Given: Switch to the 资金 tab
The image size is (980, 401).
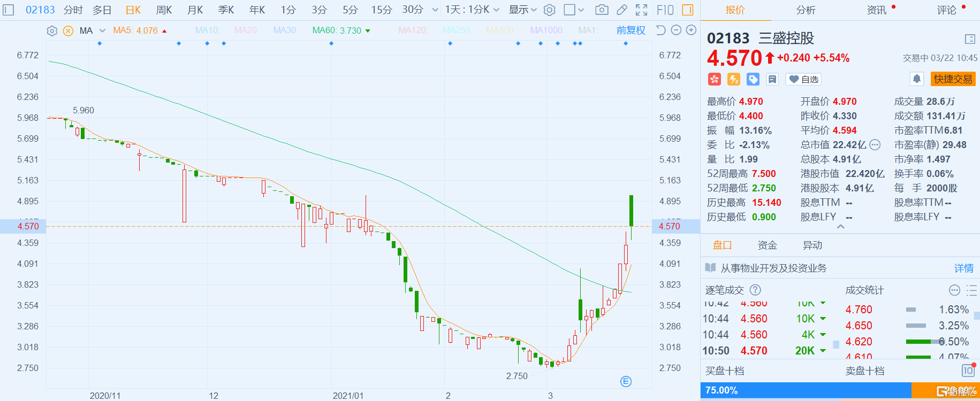Looking at the screenshot, I should (767, 245).
